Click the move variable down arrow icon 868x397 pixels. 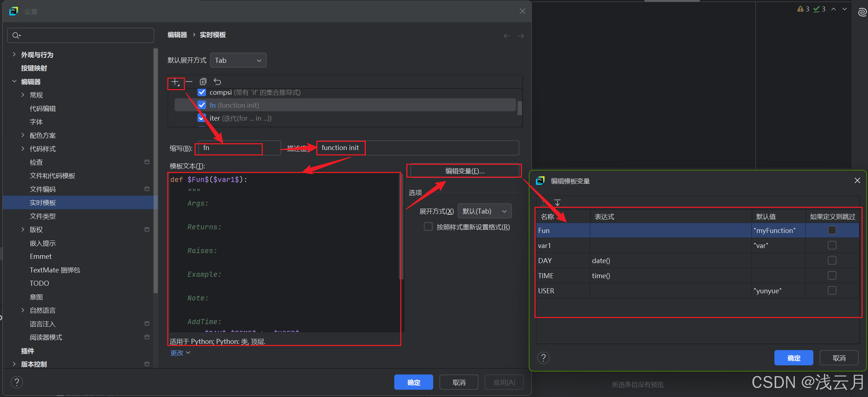tap(557, 202)
